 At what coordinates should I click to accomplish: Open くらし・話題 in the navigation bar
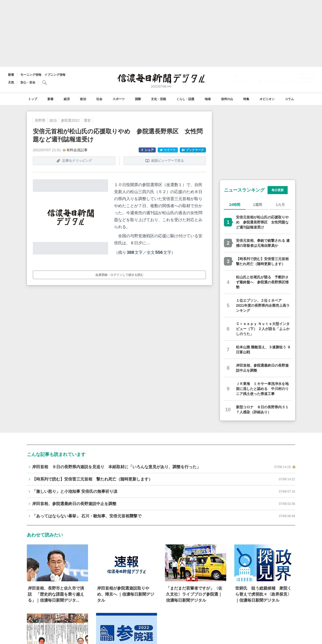coord(185,99)
